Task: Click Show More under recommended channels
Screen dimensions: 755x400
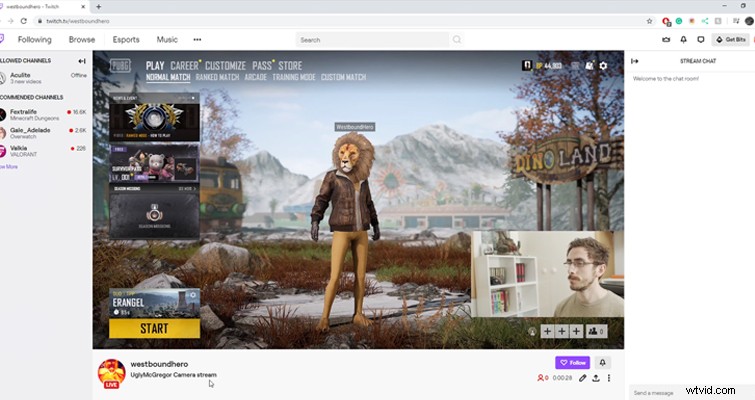Action: tap(9, 167)
